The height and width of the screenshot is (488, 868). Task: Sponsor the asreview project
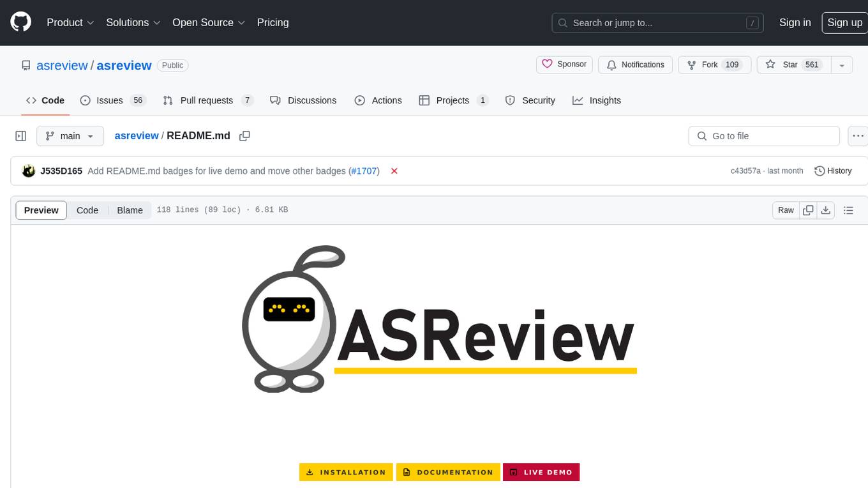click(564, 65)
